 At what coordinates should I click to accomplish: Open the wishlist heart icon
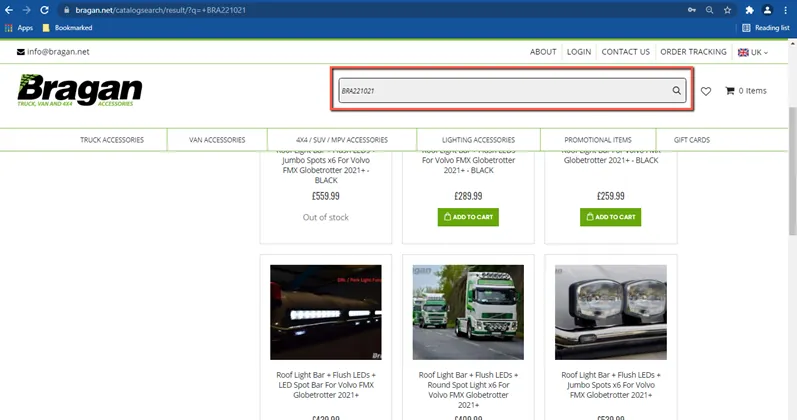706,91
